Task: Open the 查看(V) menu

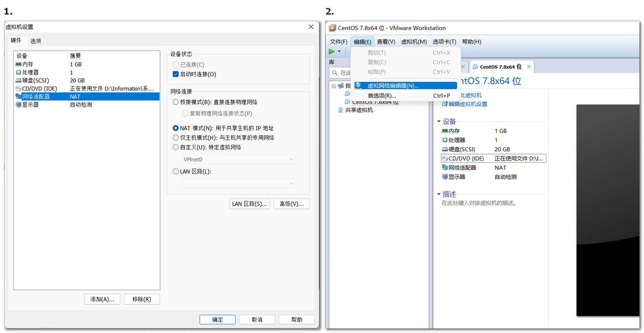Action: (386, 42)
